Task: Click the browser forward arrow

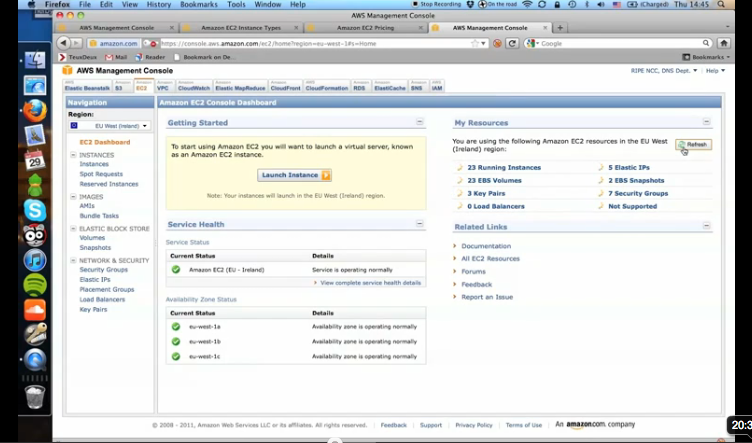Action: coord(76,43)
